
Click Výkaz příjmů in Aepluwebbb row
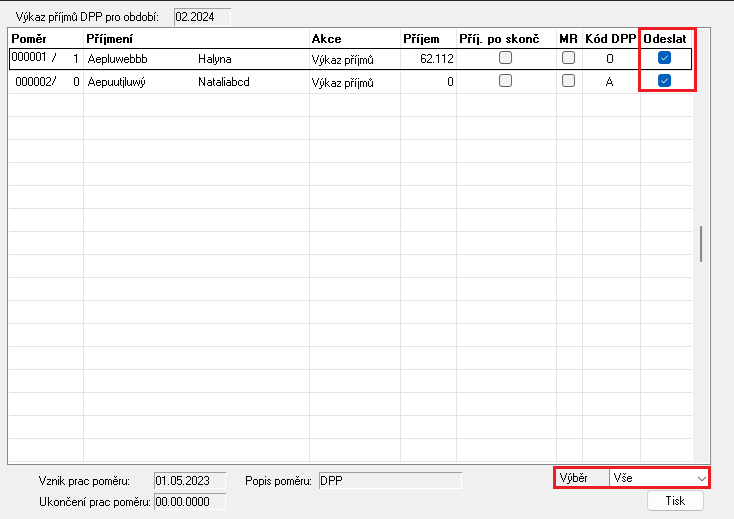tap(343, 59)
